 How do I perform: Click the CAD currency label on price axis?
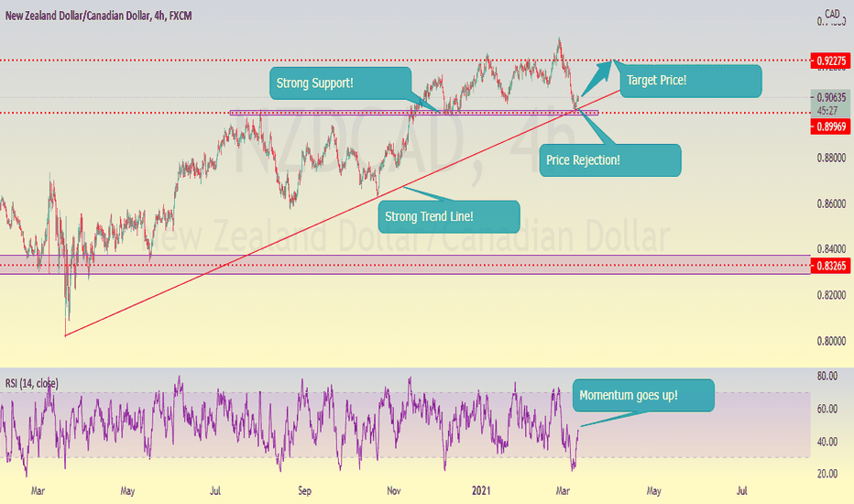point(832,14)
